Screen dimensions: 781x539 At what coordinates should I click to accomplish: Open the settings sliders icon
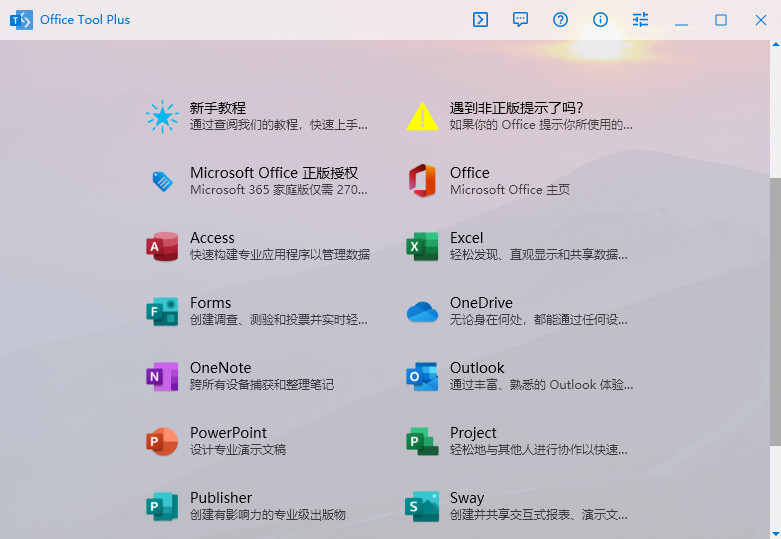point(641,20)
